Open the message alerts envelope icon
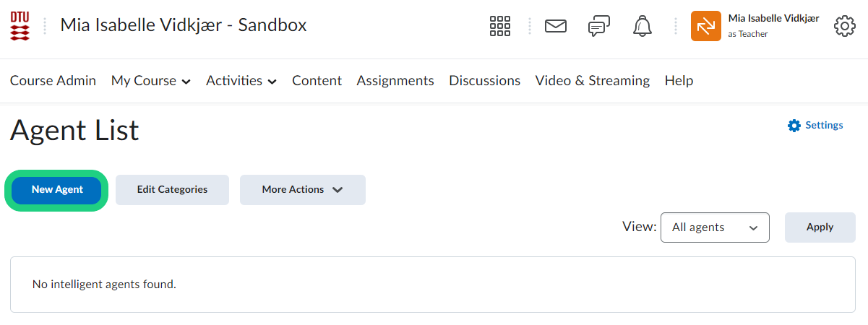Image resolution: width=868 pixels, height=325 pixels. (x=555, y=26)
